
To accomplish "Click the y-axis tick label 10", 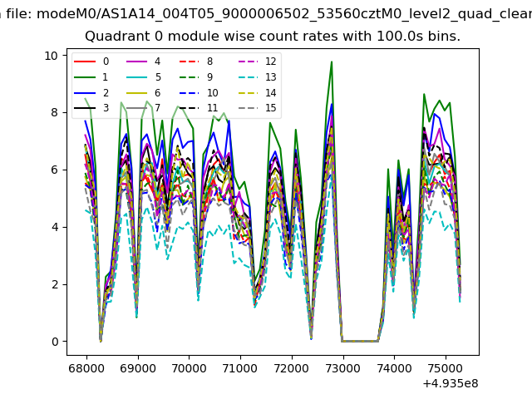I will tap(52, 56).
